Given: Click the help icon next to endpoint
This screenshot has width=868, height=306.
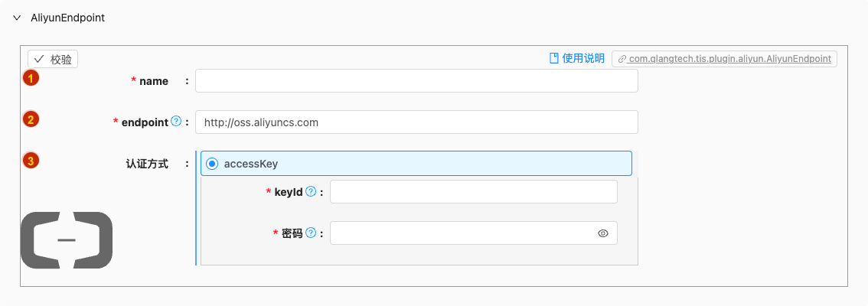Looking at the screenshot, I should (176, 121).
